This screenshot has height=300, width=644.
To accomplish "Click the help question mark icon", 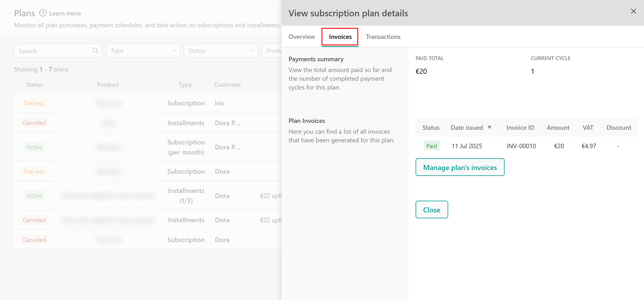I will (x=43, y=13).
